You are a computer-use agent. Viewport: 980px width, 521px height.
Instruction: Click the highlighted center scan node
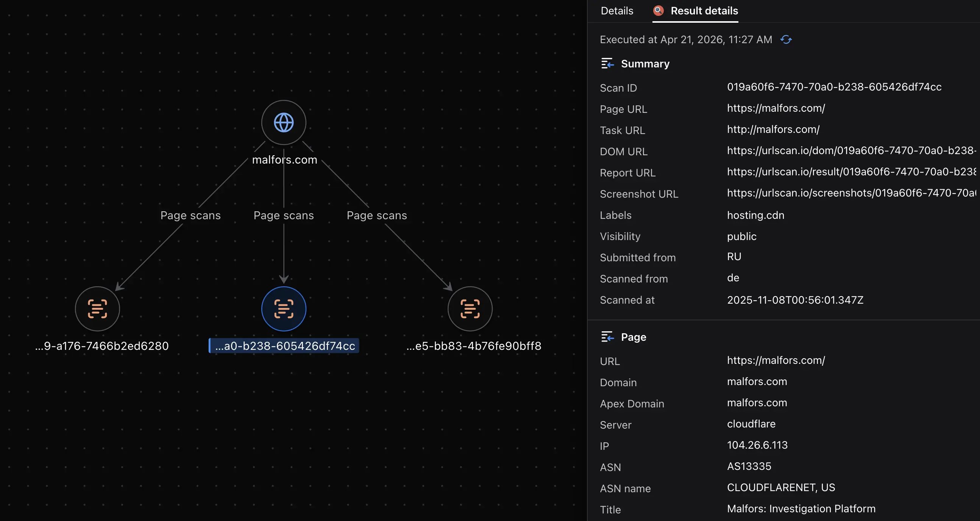[x=283, y=309]
